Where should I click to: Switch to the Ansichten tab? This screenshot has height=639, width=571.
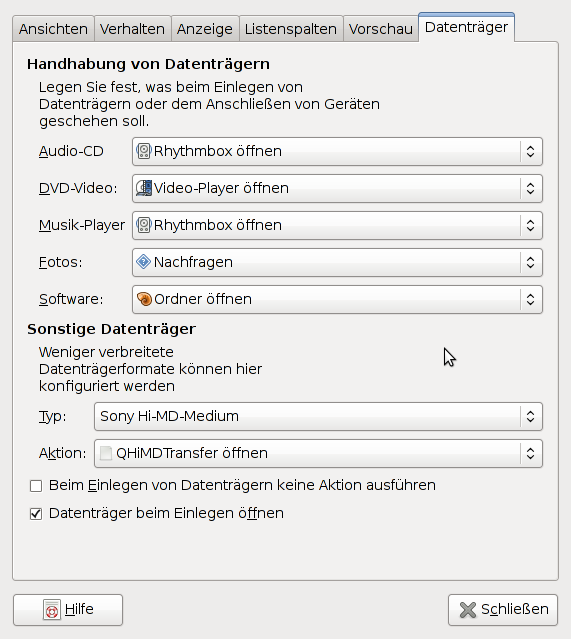53,29
